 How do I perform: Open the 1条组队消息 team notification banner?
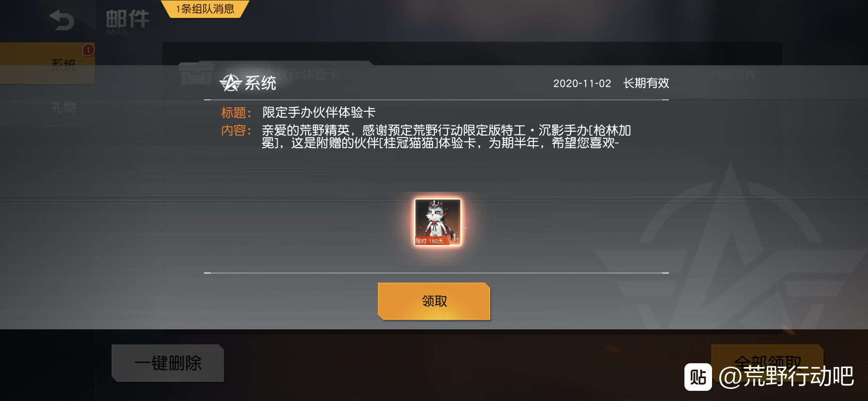tap(205, 9)
